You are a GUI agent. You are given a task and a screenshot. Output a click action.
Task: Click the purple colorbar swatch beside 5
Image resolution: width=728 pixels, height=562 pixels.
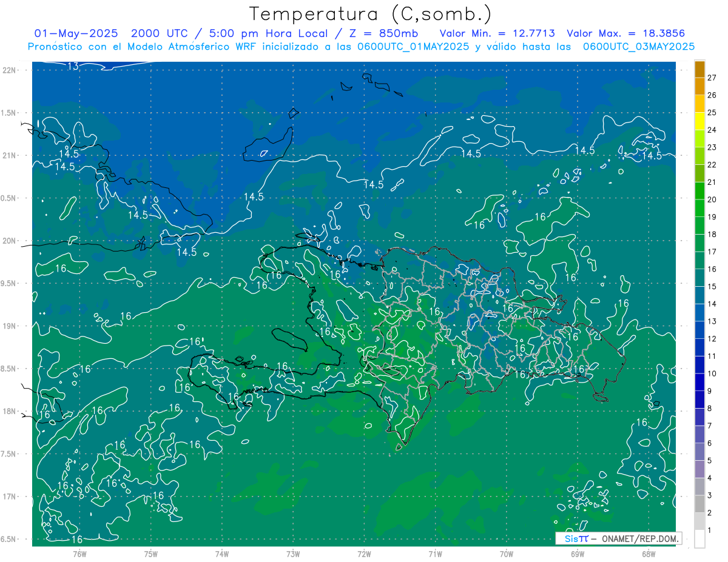[x=699, y=469]
